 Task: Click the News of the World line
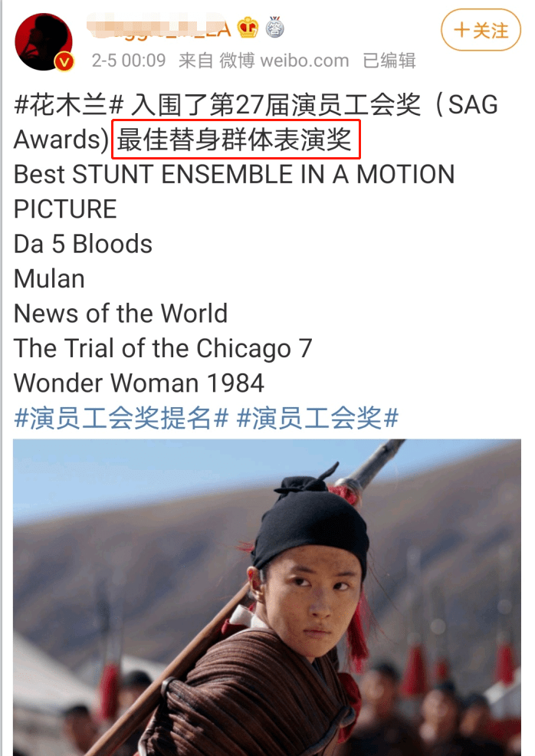pyautogui.click(x=120, y=314)
